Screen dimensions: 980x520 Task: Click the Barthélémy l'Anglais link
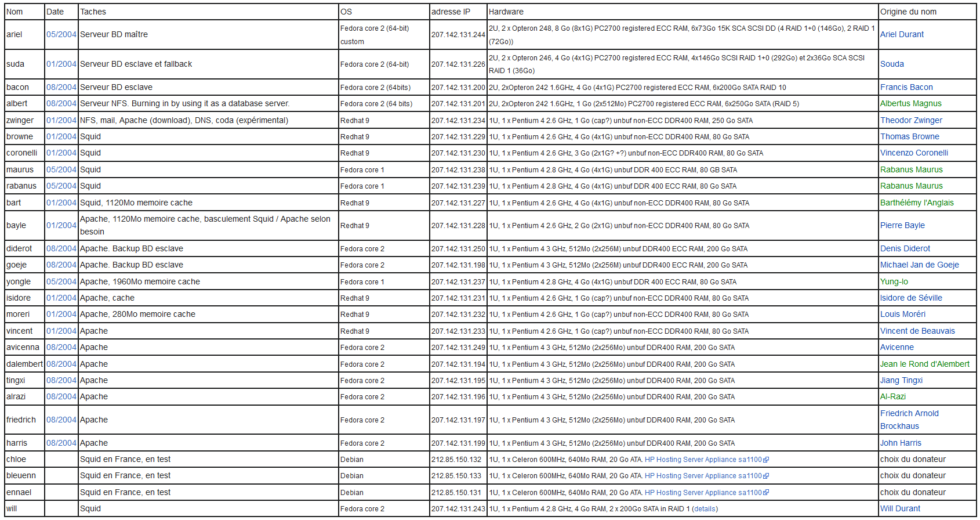917,203
